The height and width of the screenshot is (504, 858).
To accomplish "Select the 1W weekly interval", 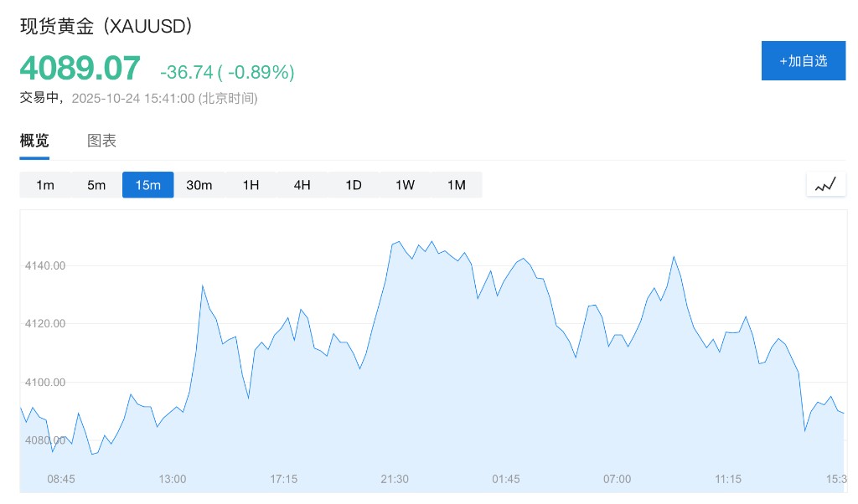I will click(x=405, y=185).
